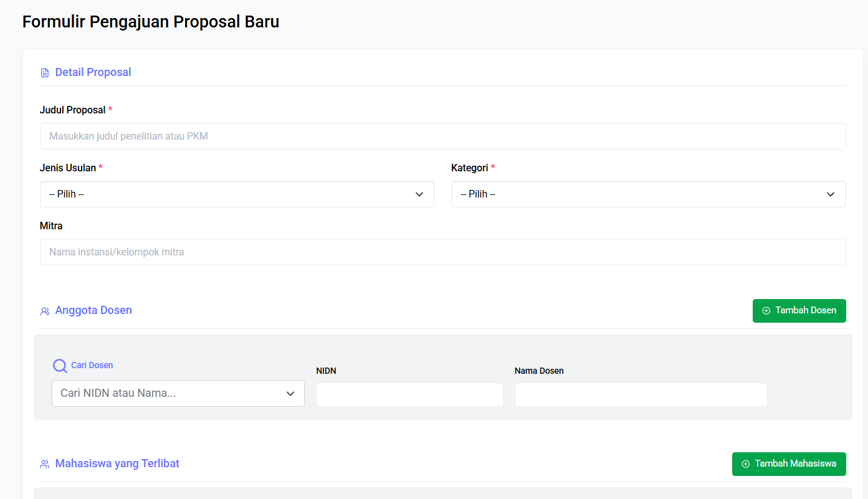This screenshot has height=499, width=868.
Task: Open the Kategori dropdown
Action: tap(648, 194)
